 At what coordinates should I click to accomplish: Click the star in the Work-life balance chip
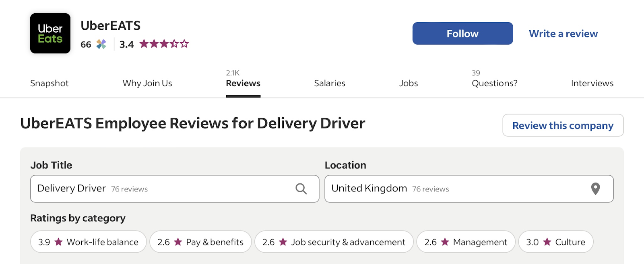tap(59, 242)
